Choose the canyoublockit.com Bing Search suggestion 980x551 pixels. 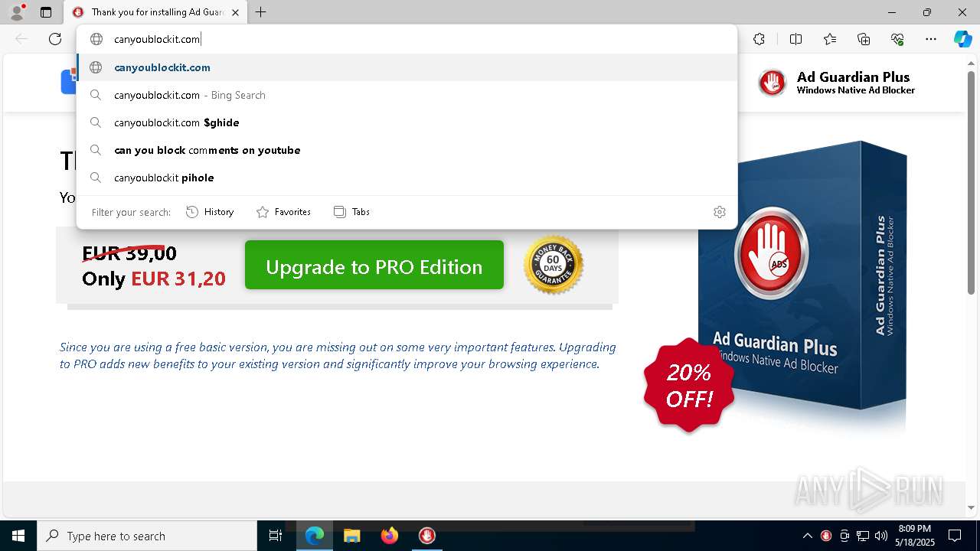(x=407, y=95)
